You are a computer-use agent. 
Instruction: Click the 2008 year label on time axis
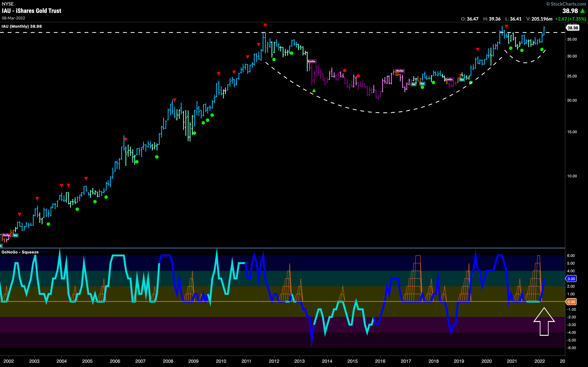[168, 361]
